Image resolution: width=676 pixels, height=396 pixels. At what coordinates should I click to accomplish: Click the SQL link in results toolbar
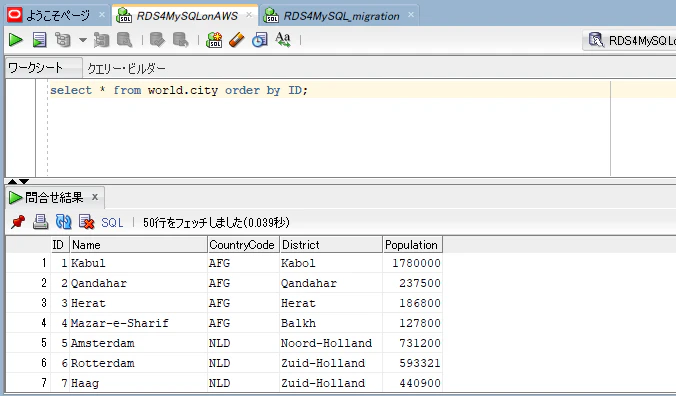[x=112, y=222]
